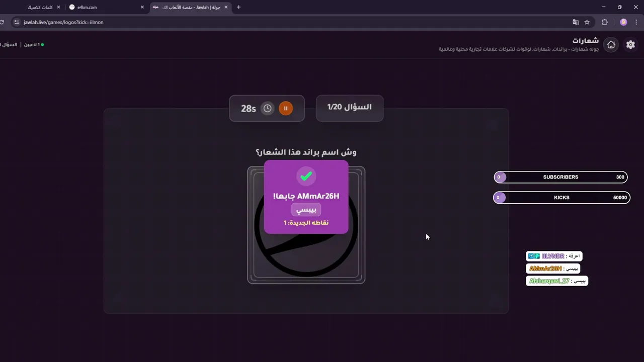Maximize the Chrome window

coord(619,7)
